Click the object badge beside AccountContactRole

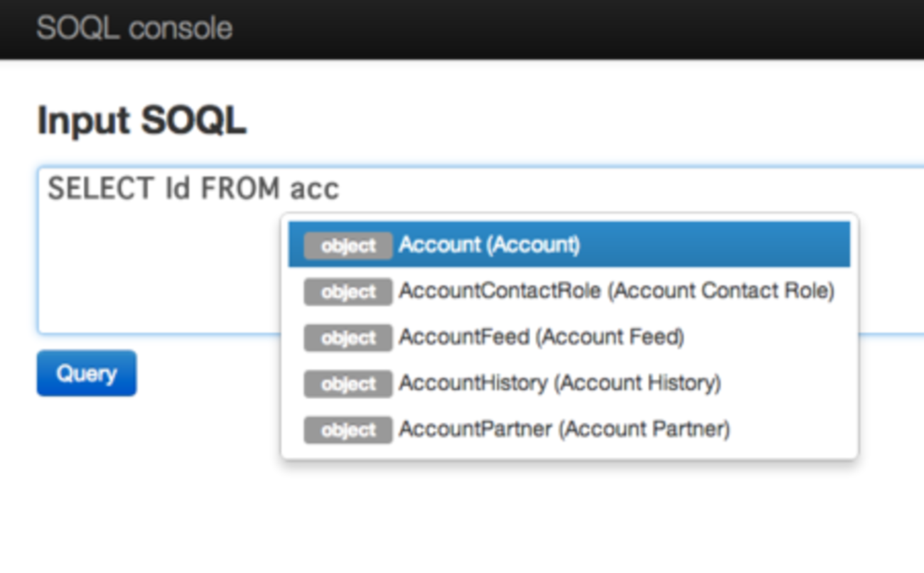(348, 291)
